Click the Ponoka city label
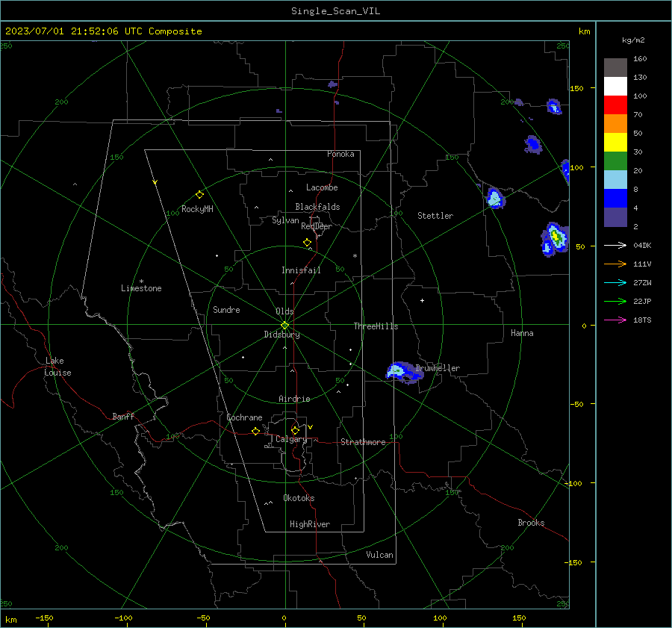 340,154
